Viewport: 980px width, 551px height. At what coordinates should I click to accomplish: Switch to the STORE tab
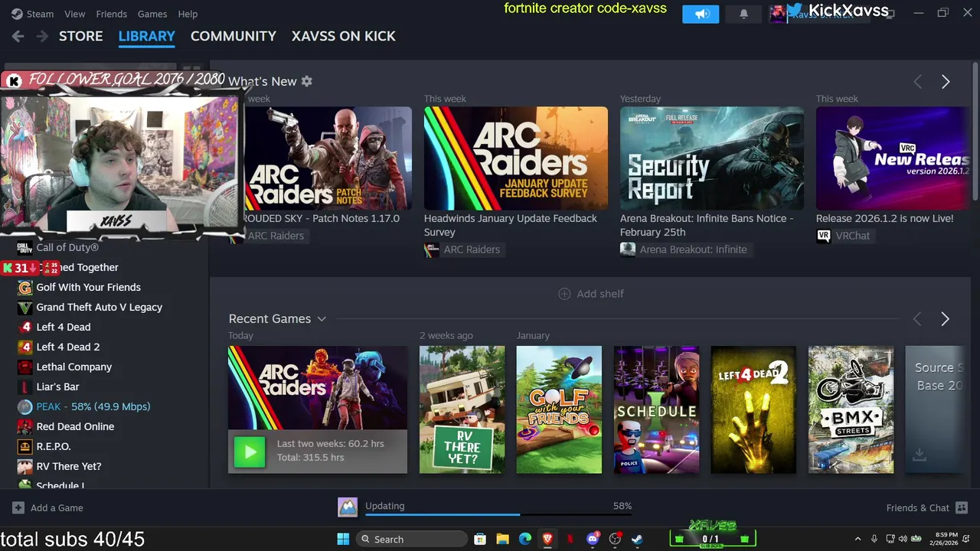(80, 36)
